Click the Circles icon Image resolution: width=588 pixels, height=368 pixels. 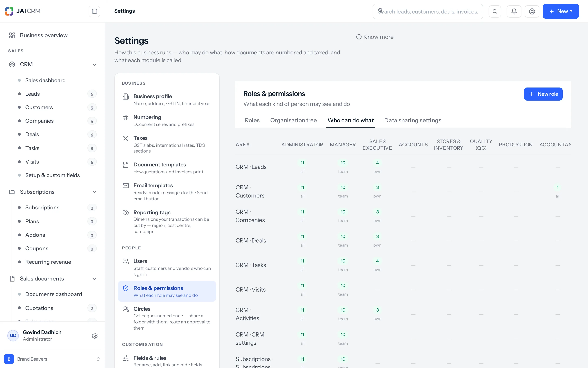point(126,309)
